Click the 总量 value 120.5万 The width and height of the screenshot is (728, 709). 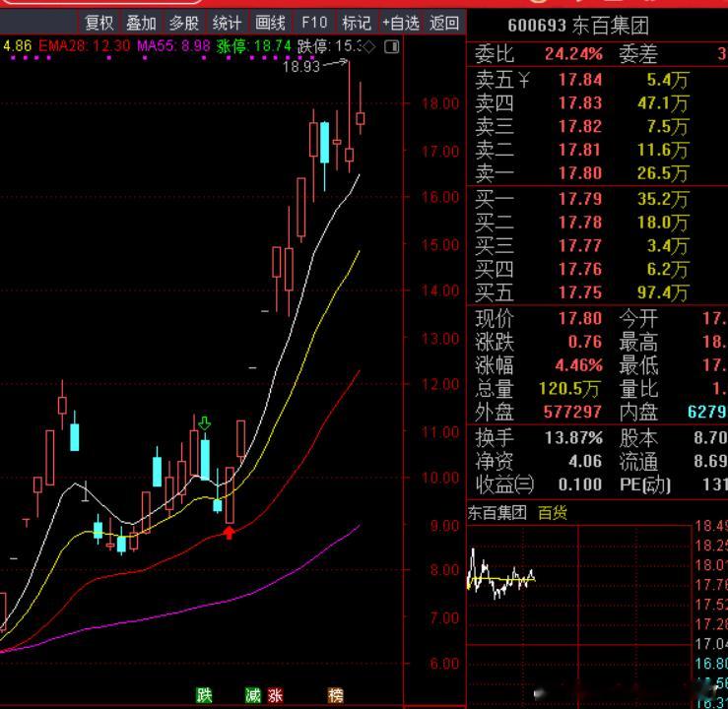tap(569, 388)
